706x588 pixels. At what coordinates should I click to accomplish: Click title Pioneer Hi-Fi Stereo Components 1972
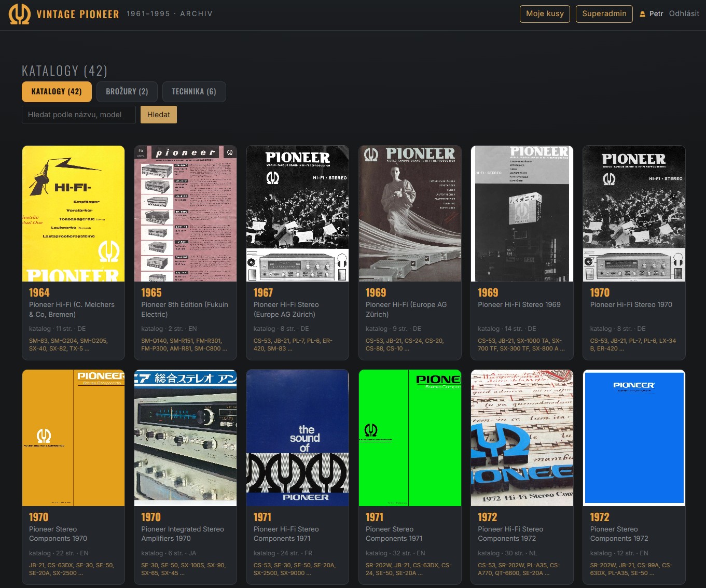(x=510, y=534)
